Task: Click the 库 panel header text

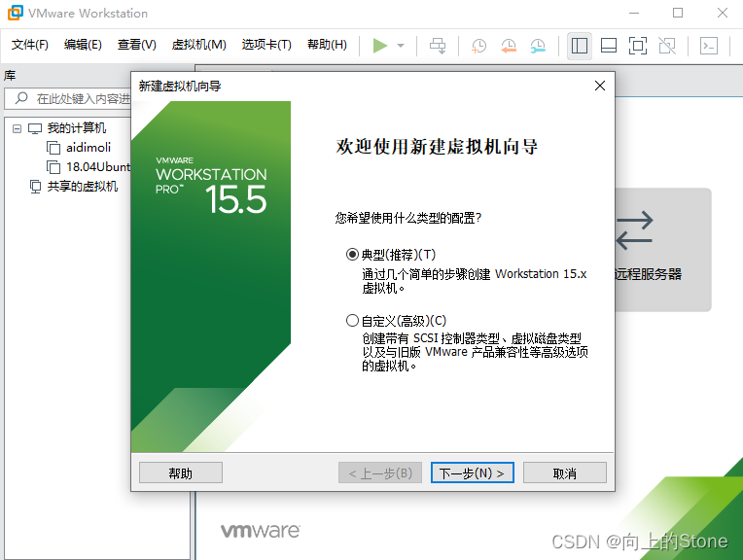Action: [x=10, y=75]
